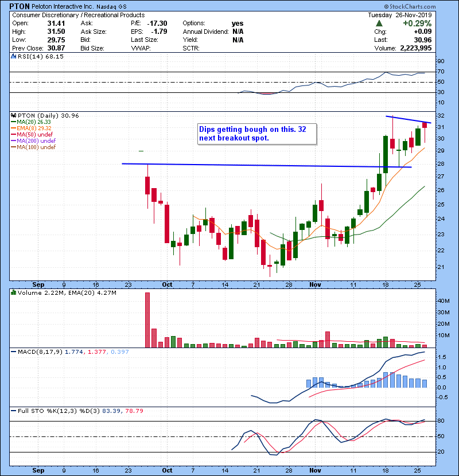459x476 pixels.
Task: Click the candlestick icon beside PTON (Daily)
Action: point(13,115)
